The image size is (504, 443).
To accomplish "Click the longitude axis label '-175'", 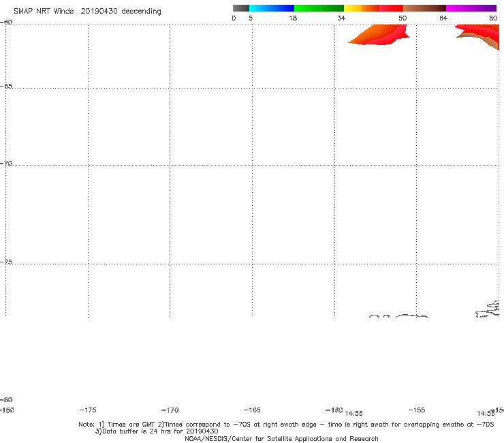I will [88, 410].
